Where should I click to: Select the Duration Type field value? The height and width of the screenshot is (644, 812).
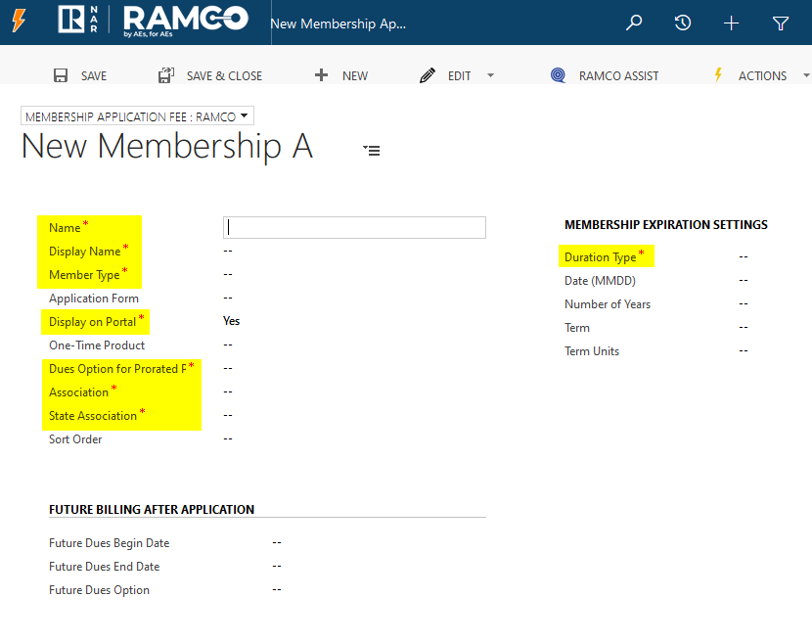(x=744, y=256)
